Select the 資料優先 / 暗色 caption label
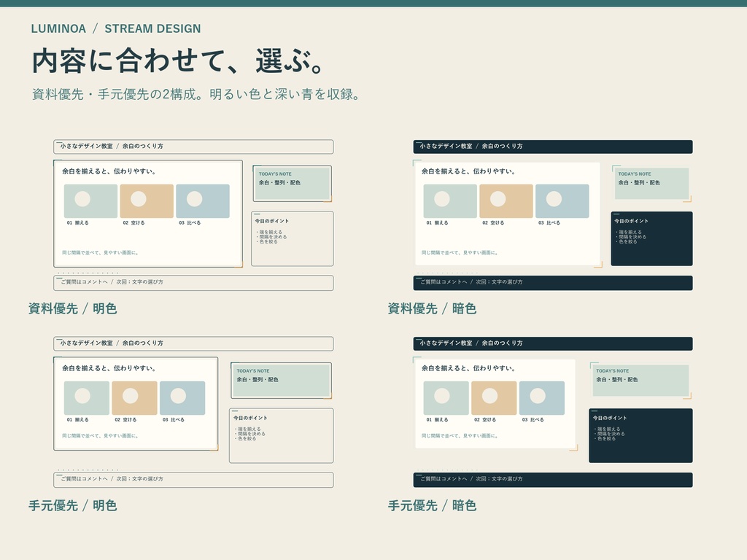 coord(432,308)
